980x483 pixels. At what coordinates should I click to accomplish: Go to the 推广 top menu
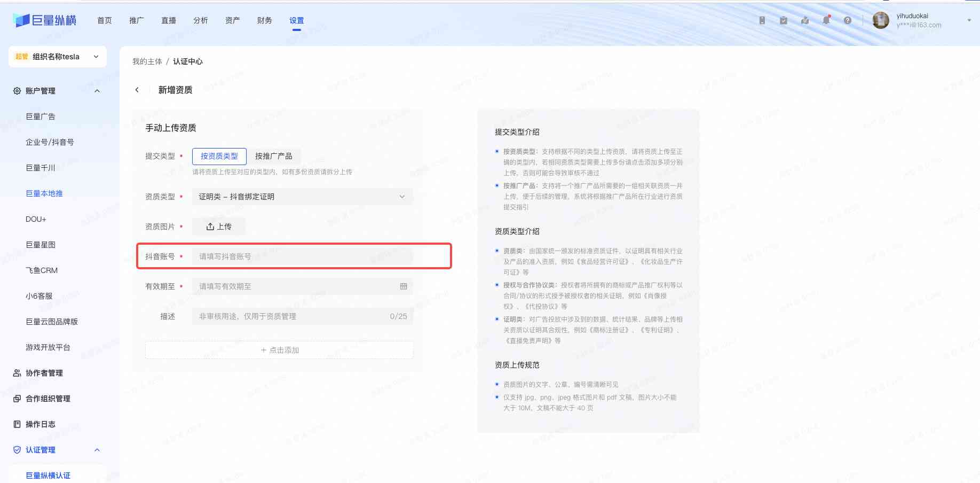[136, 20]
